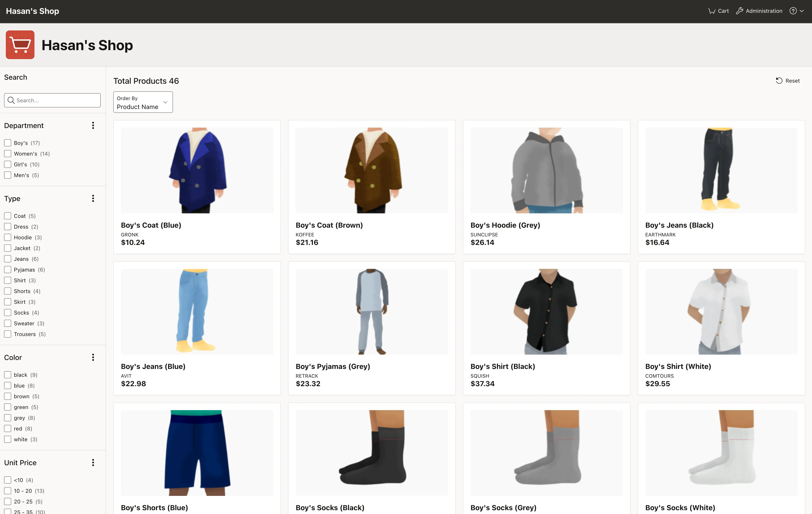The width and height of the screenshot is (812, 514).
Task: Click the EARTHMARK brand label
Action: pos(660,235)
